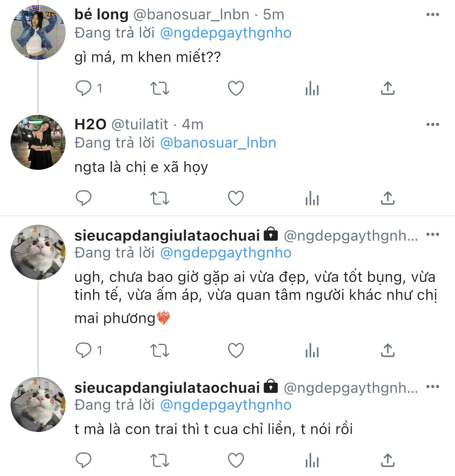Click the H2O display name
Image resolution: width=455 pixels, height=476 pixels.
point(90,124)
